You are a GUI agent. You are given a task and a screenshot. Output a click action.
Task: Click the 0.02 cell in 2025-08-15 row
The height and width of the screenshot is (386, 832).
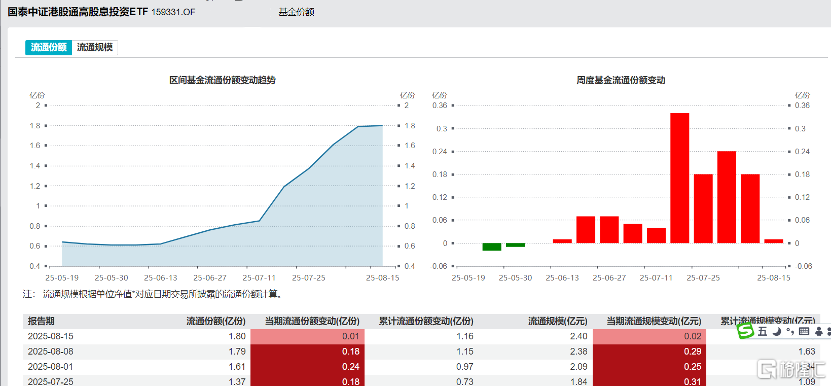click(649, 336)
